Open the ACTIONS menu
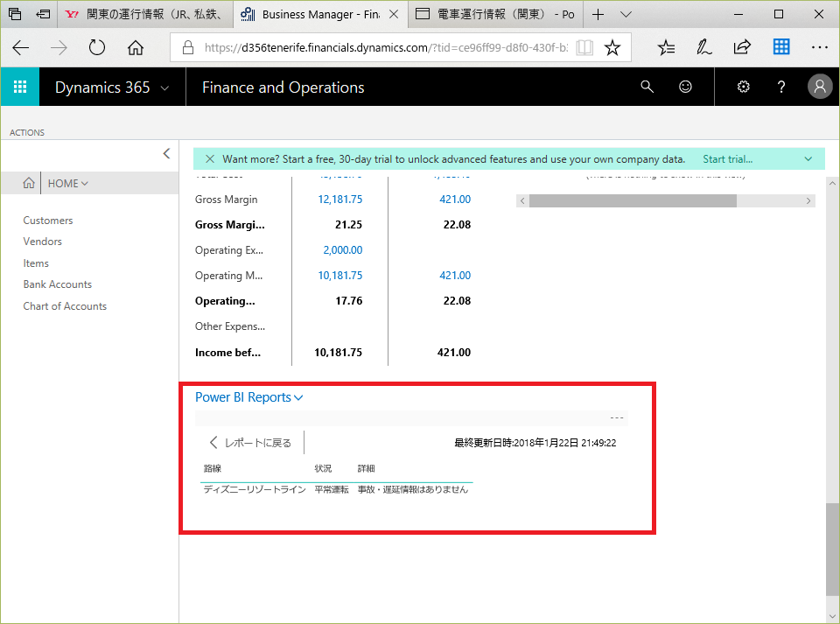 (x=27, y=132)
